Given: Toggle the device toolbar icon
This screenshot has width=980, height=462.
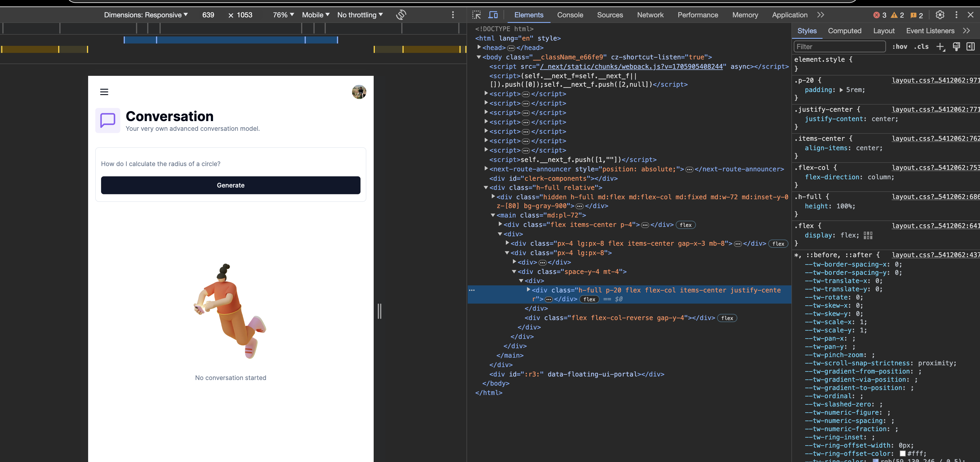Looking at the screenshot, I should (x=493, y=15).
